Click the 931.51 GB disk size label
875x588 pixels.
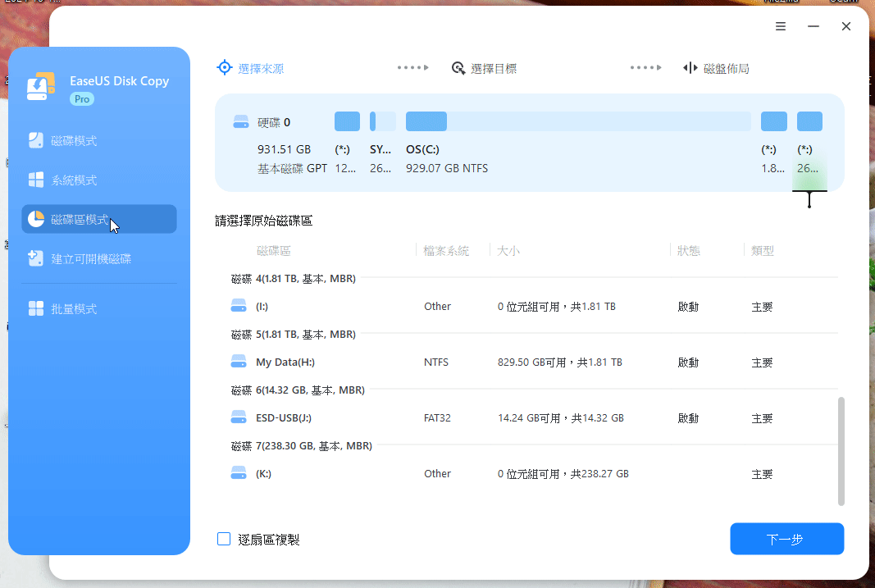tap(284, 149)
